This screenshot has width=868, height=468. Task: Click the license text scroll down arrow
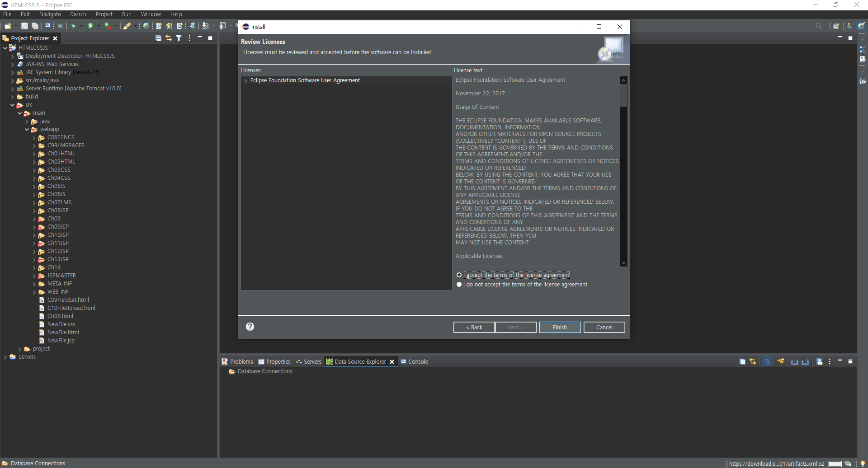pos(623,263)
